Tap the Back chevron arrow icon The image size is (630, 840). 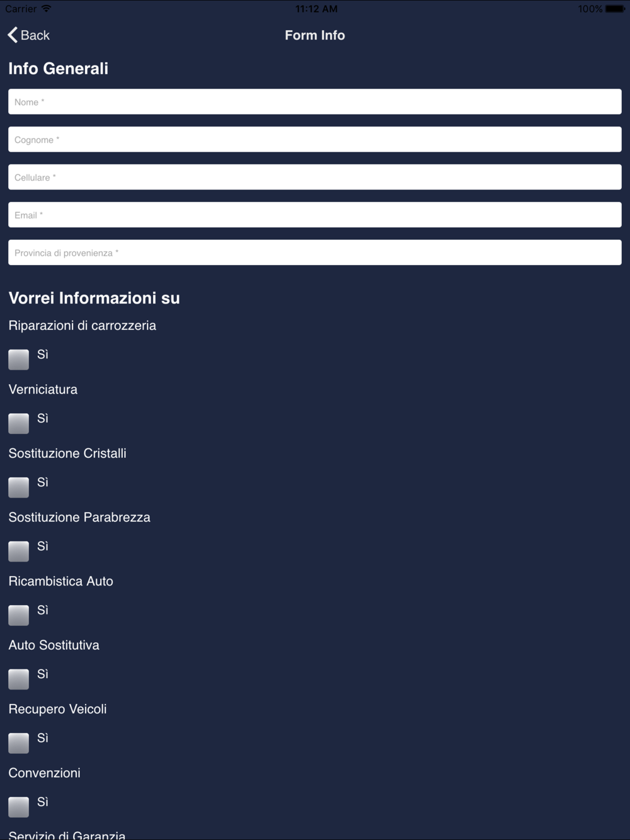tap(13, 35)
